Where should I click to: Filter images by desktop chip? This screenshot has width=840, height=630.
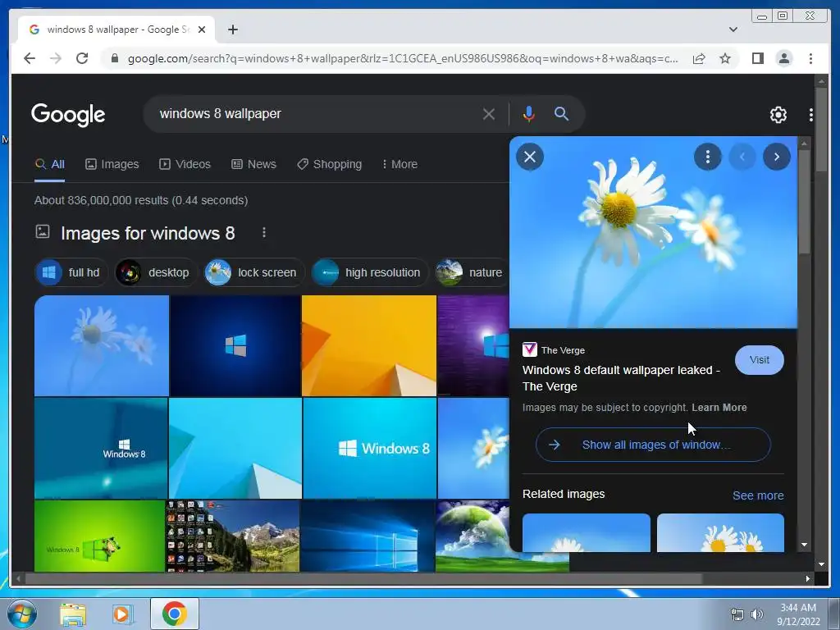coord(156,272)
